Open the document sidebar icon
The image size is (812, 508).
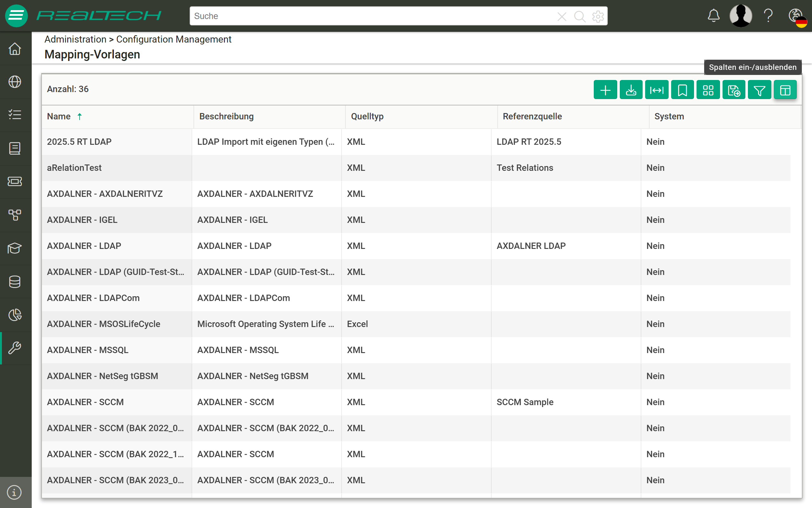point(15,148)
